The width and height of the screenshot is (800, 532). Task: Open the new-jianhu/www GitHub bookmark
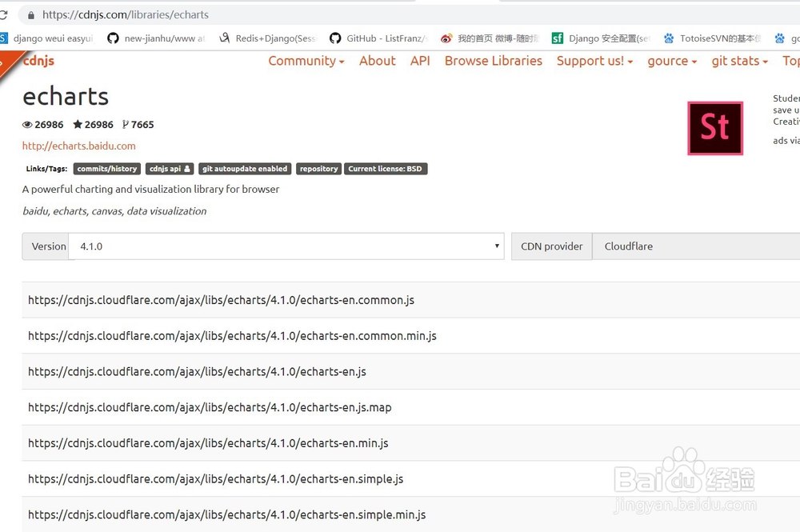[x=157, y=38]
